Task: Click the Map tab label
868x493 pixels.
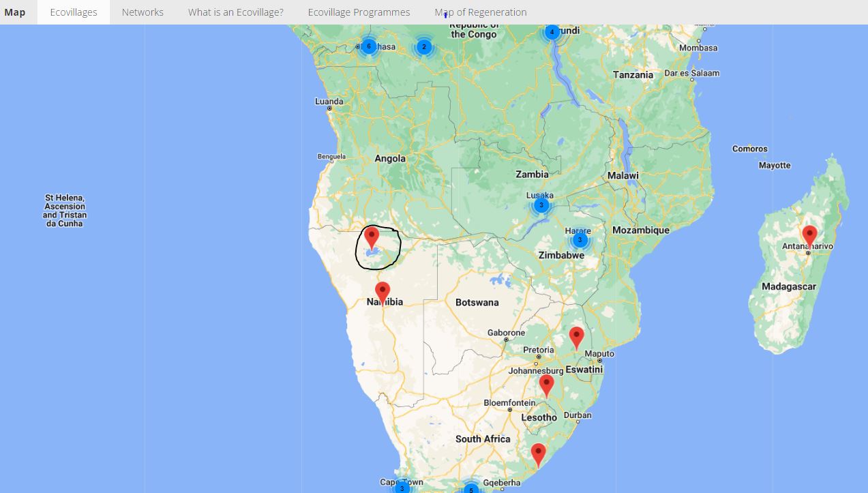Action: pos(15,12)
